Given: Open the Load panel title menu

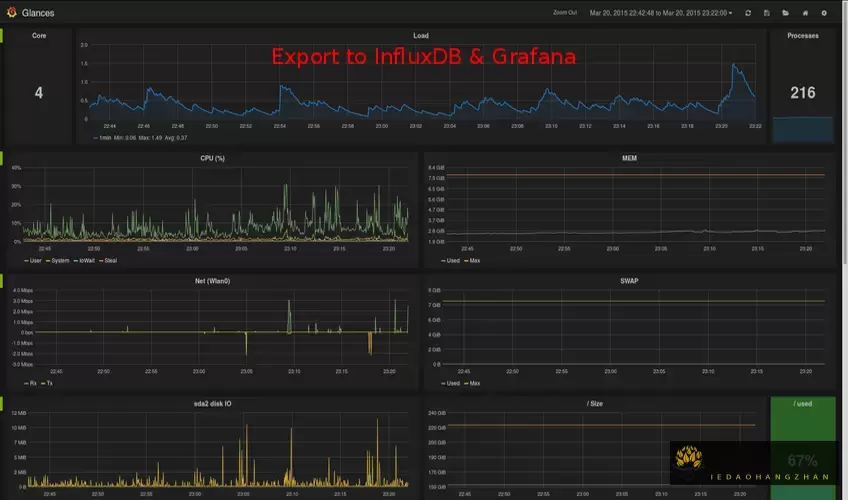Looking at the screenshot, I should point(421,36).
